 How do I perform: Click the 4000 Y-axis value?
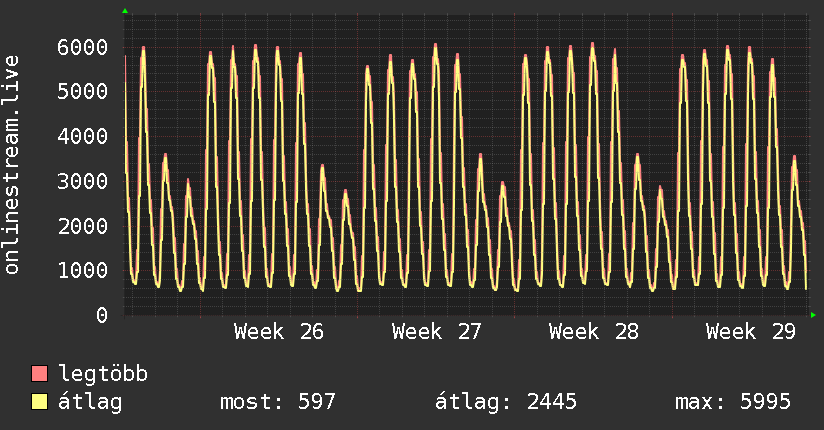(83, 137)
